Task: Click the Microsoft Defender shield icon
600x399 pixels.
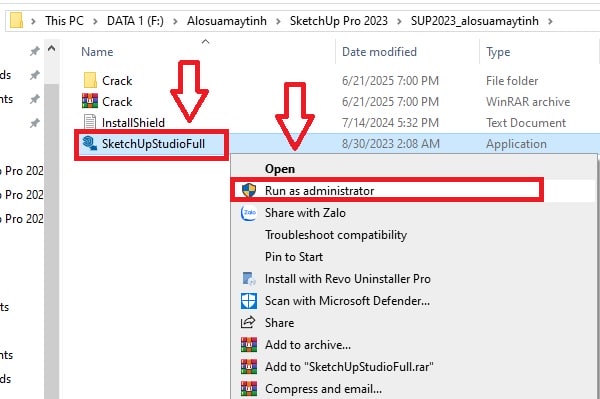Action: (x=249, y=301)
